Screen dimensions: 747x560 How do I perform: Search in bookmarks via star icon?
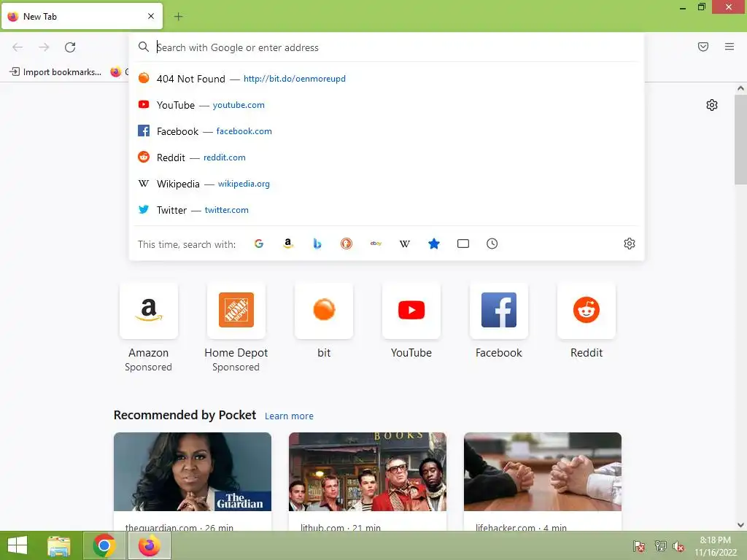434,244
